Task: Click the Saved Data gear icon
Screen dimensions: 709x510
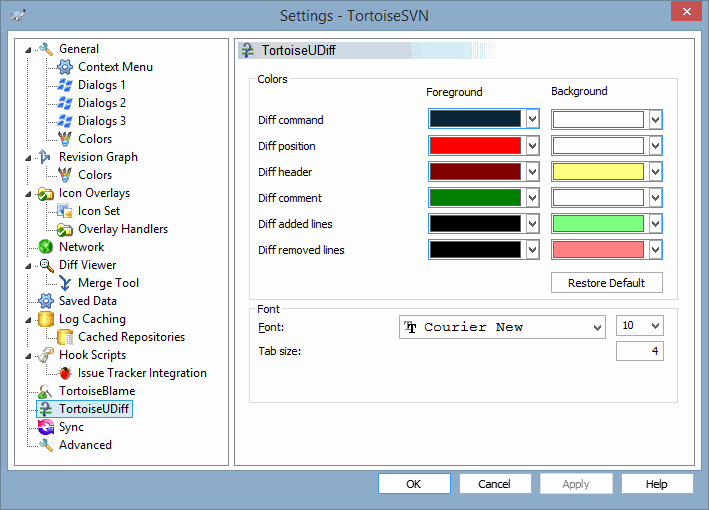Action: tap(46, 301)
